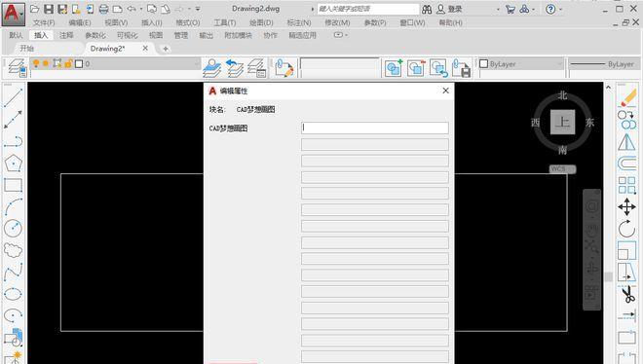Click the Stretch tool
The width and height of the screenshot is (643, 364).
pyautogui.click(x=627, y=272)
